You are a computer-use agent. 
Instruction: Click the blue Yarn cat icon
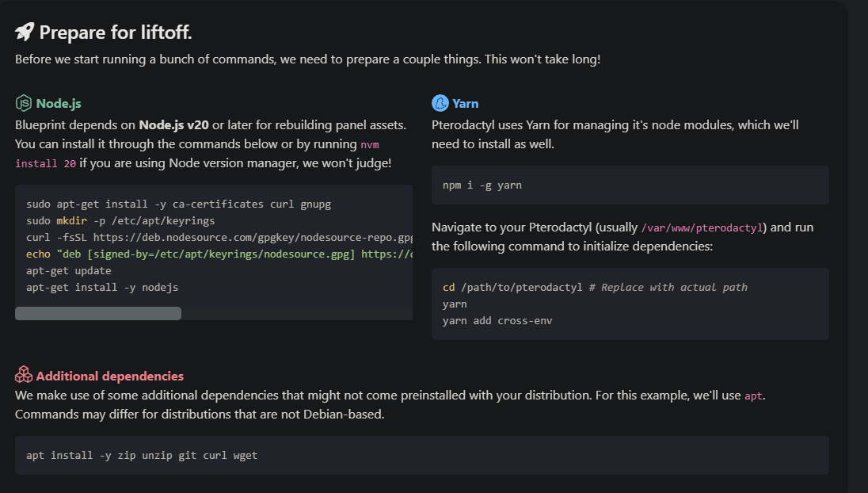[440, 103]
